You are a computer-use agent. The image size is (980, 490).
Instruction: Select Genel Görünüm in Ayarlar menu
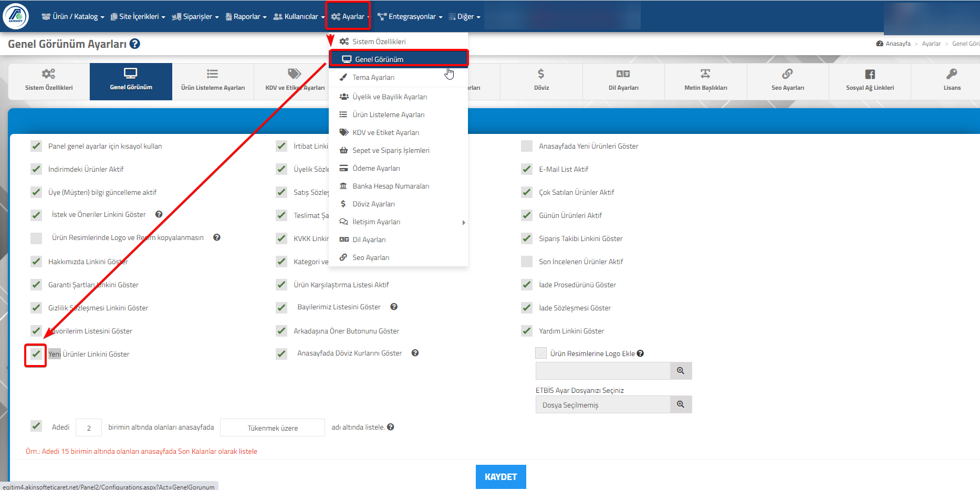(x=399, y=59)
